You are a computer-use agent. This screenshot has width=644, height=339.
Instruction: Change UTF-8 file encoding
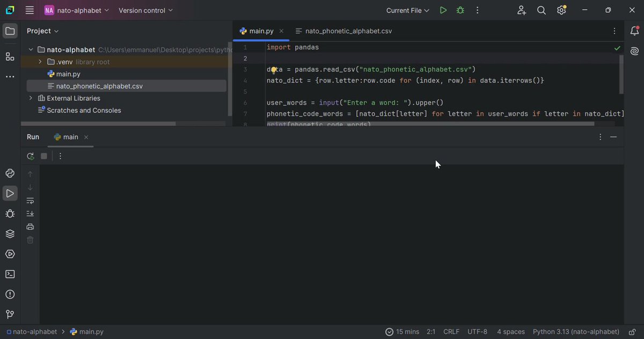tap(477, 332)
